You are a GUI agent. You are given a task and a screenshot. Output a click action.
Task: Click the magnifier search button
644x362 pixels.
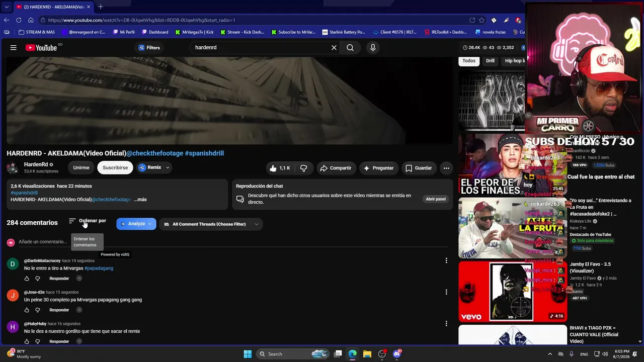(x=350, y=48)
